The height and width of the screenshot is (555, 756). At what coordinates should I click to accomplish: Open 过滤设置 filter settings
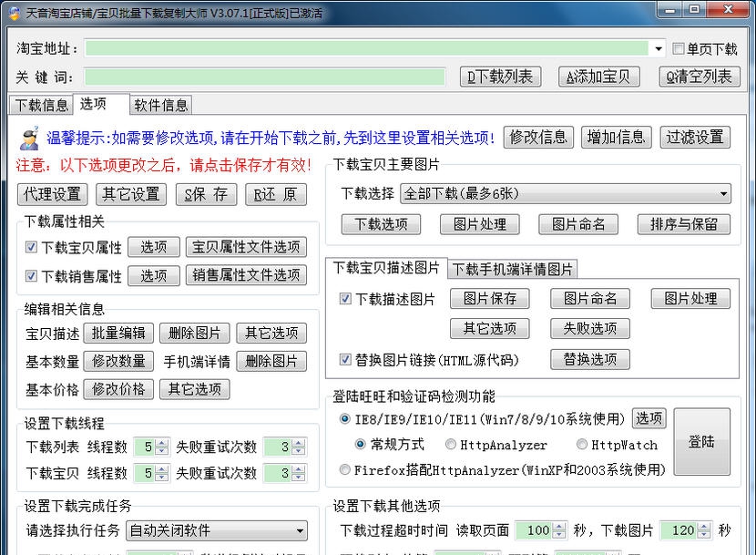695,137
